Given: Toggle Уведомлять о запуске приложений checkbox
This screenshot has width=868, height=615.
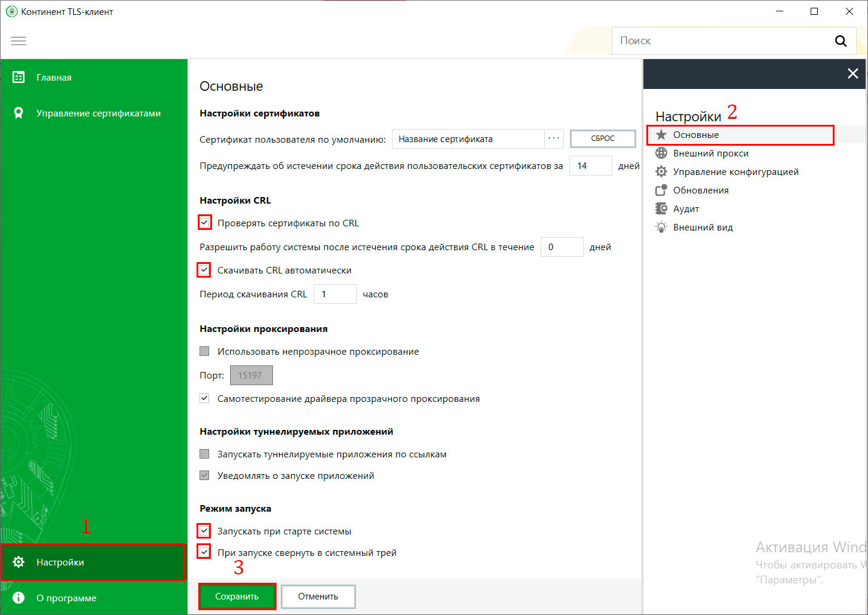Looking at the screenshot, I should (x=204, y=475).
